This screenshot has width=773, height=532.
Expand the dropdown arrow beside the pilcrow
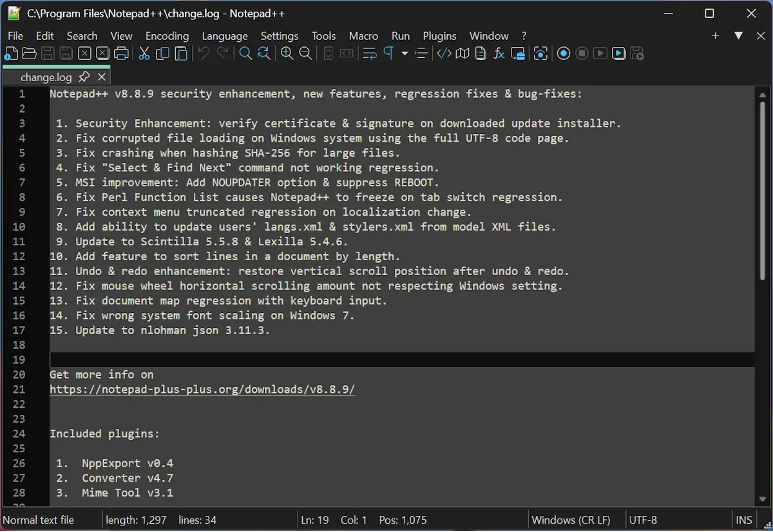405,54
